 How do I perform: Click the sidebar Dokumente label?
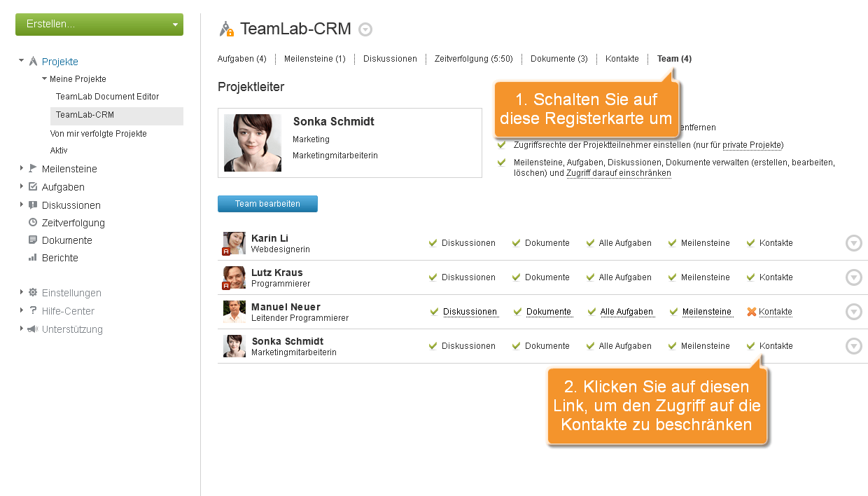67,240
